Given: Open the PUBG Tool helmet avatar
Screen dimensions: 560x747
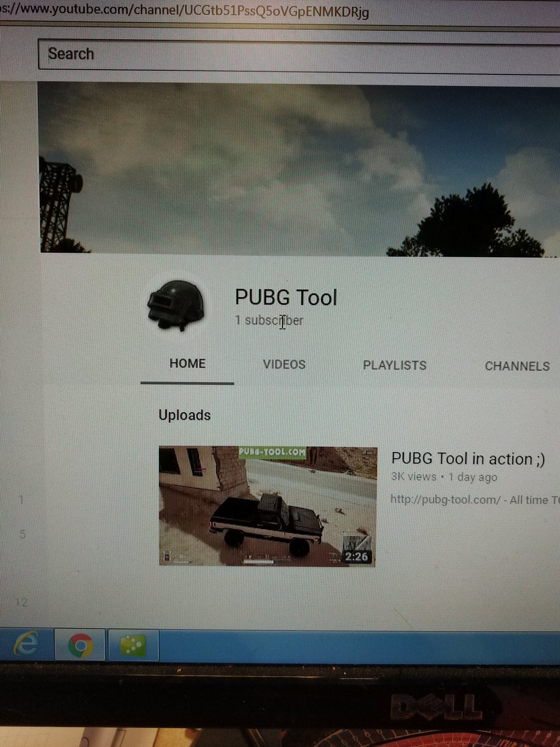Looking at the screenshot, I should pos(175,304).
